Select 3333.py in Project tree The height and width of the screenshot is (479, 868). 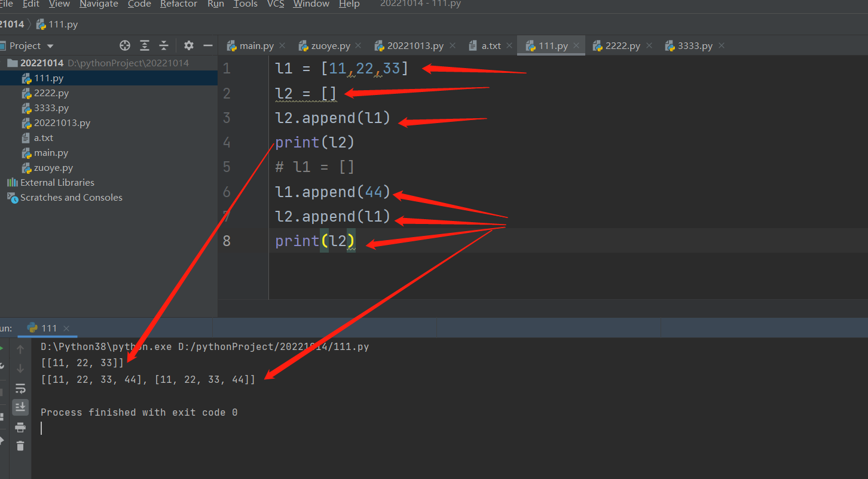(x=109, y=108)
